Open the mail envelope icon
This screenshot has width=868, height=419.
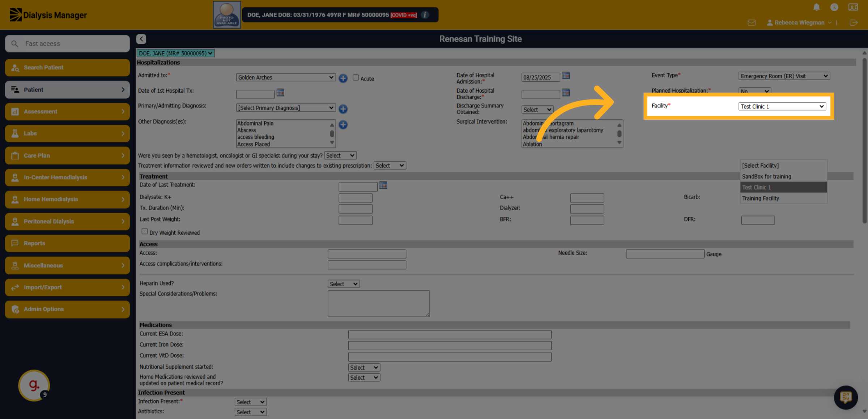[x=752, y=23]
